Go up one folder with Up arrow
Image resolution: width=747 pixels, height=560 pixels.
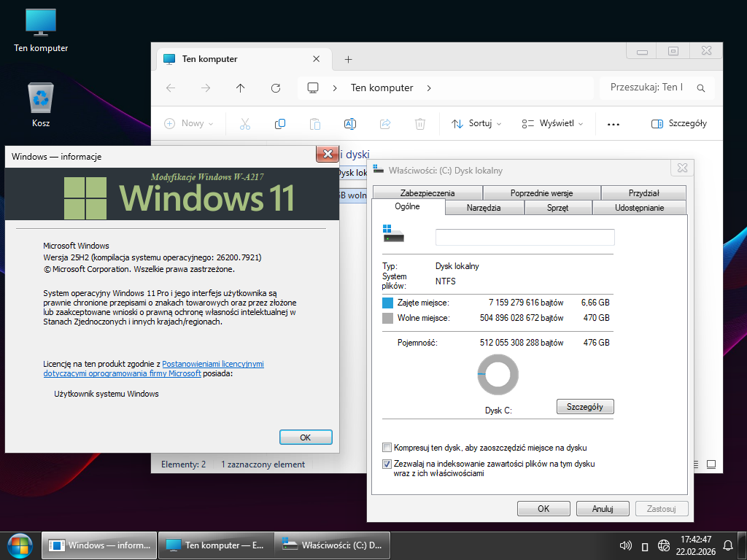(x=241, y=88)
